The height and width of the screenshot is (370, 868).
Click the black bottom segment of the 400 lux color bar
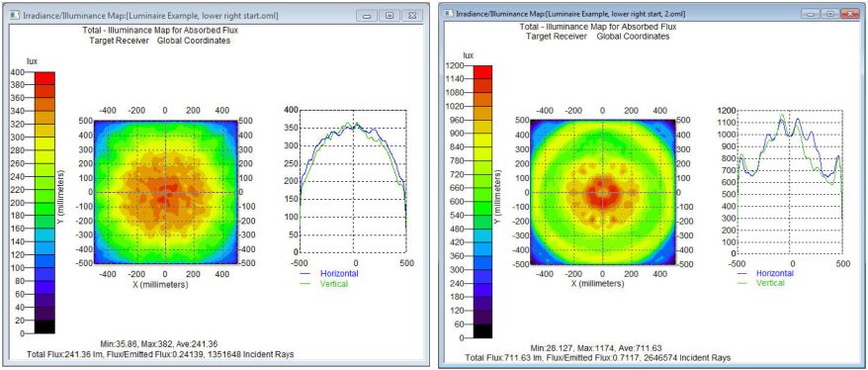44,326
